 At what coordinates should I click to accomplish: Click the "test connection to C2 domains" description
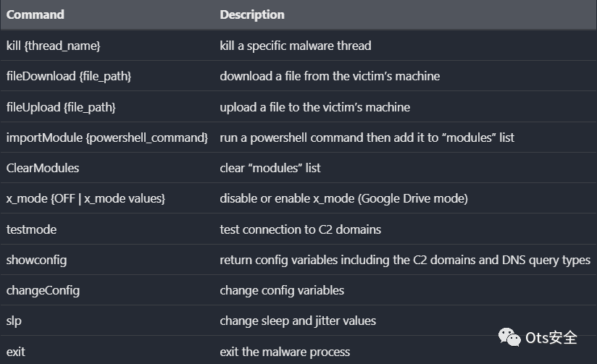click(301, 229)
